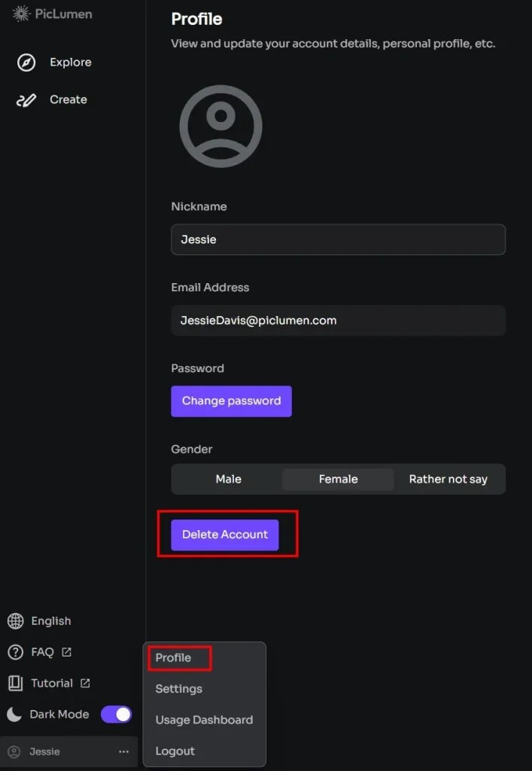Image resolution: width=532 pixels, height=771 pixels.
Task: Click the PicLumen logo icon
Action: click(x=21, y=13)
